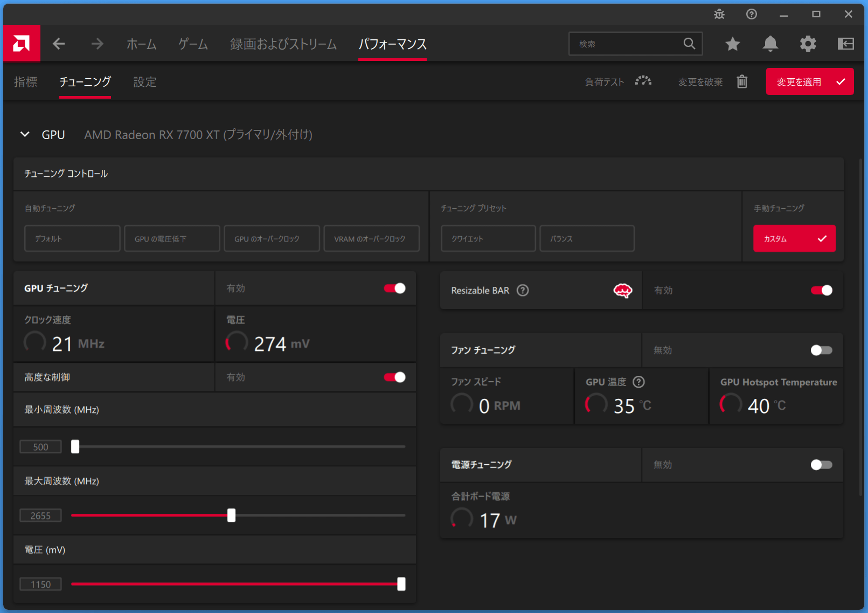The height and width of the screenshot is (613, 868).
Task: Click the 最大周波数 slider handle
Action: coord(231,515)
